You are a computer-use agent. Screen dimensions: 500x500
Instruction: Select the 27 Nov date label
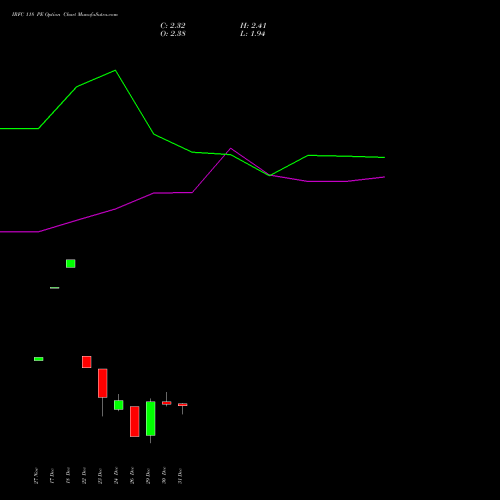click(36, 476)
